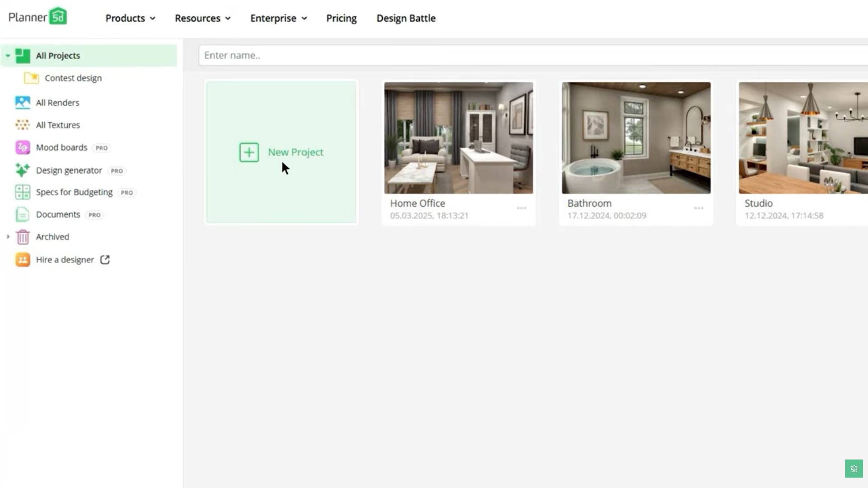
Task: Click the PRO badge next to Design generator
Action: pos(117,171)
